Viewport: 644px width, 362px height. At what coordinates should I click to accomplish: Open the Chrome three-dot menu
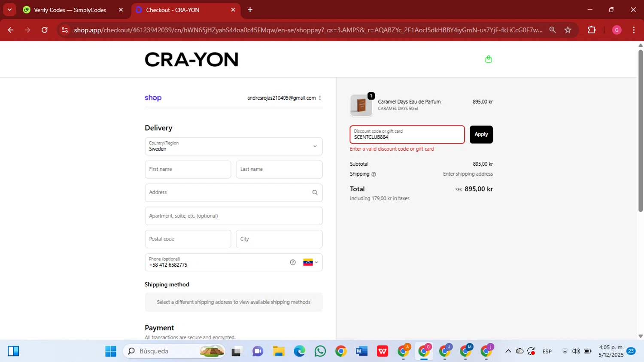634,30
